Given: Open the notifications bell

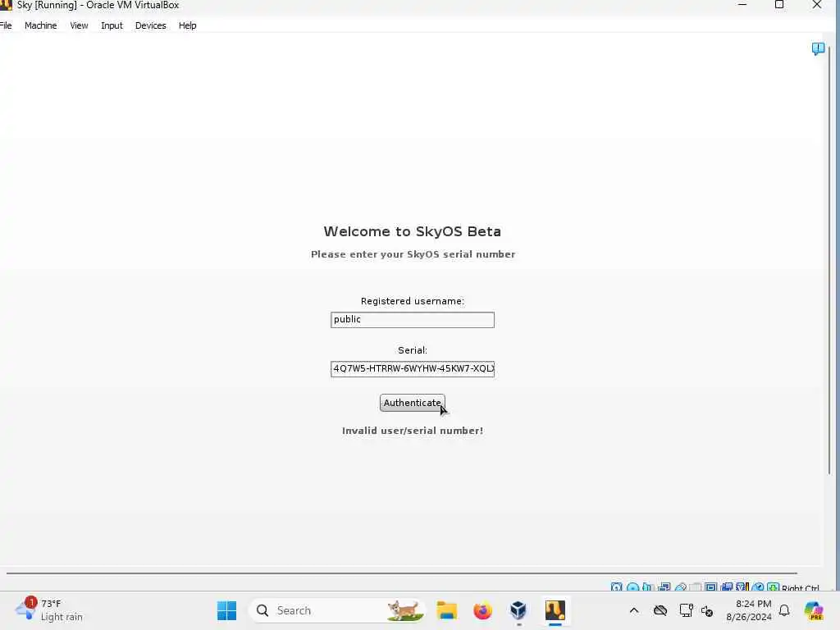Looking at the screenshot, I should (784, 610).
